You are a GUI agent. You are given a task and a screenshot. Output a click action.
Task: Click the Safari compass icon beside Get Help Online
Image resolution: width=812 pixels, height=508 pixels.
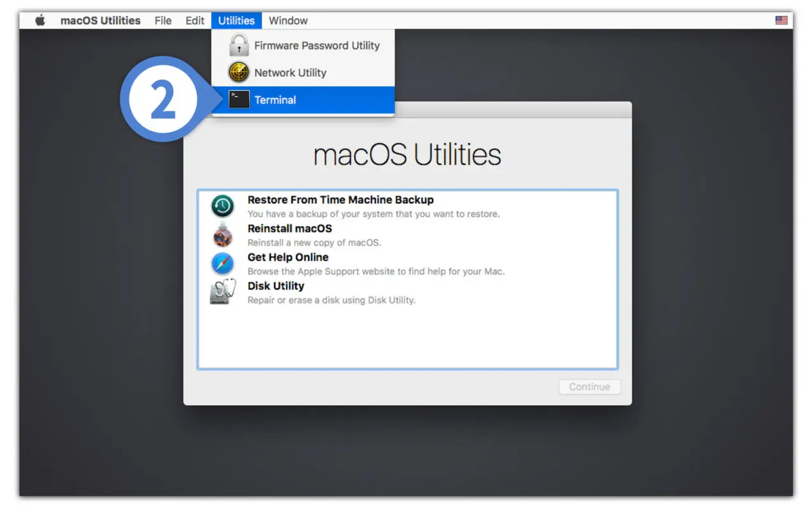point(222,263)
